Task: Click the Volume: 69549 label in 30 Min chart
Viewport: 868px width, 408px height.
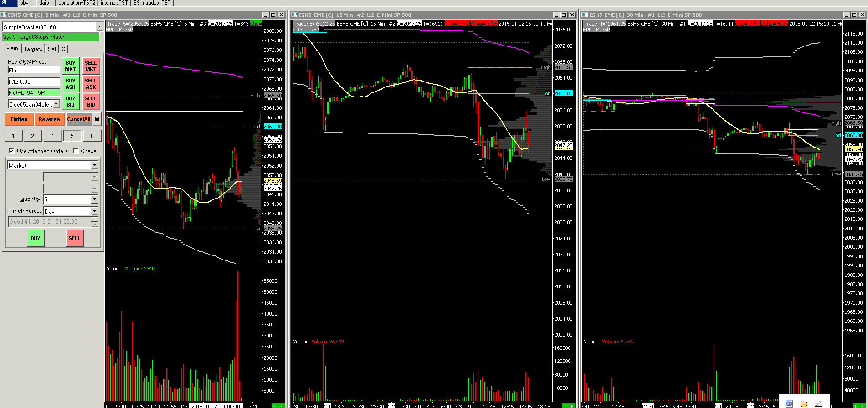Action: [x=618, y=342]
